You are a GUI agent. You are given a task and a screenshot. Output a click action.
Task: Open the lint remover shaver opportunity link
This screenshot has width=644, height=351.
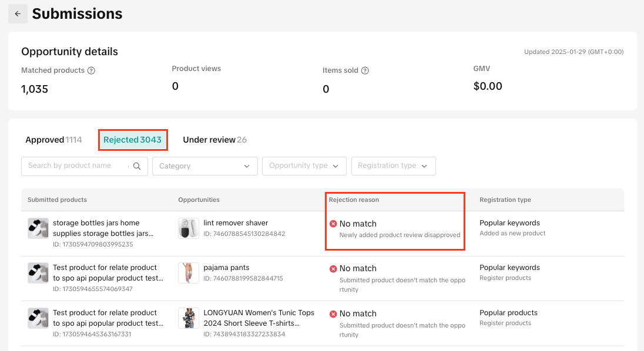tap(236, 223)
